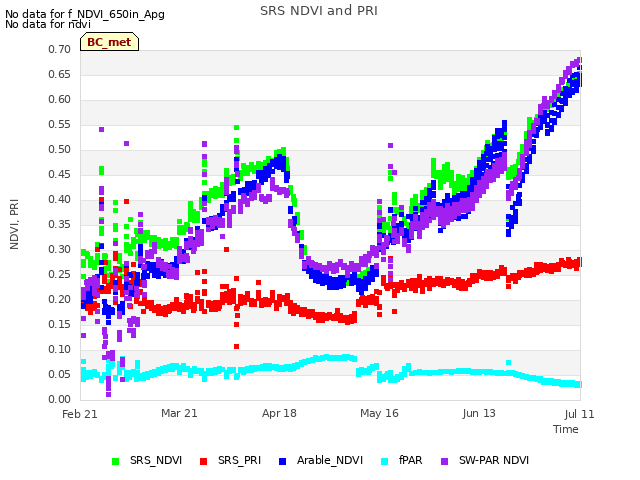Click the Mar 21 x-axis tick label
This screenshot has width=640, height=480.
pos(179,413)
